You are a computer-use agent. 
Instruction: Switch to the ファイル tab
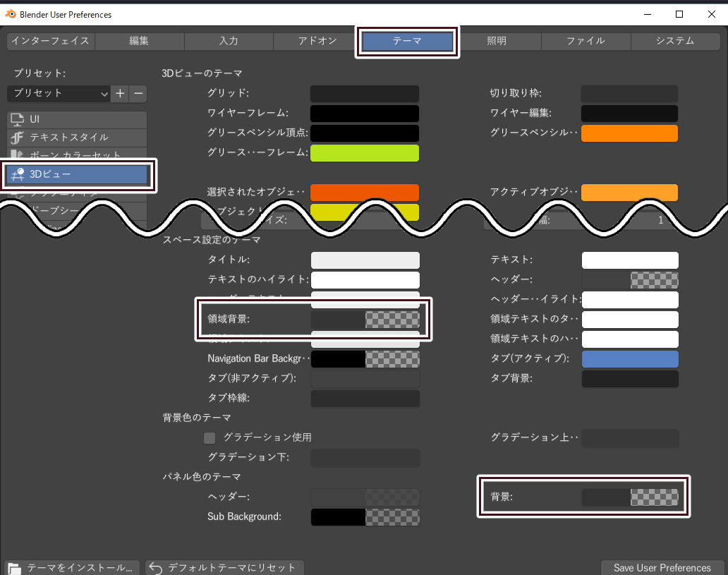coord(586,41)
